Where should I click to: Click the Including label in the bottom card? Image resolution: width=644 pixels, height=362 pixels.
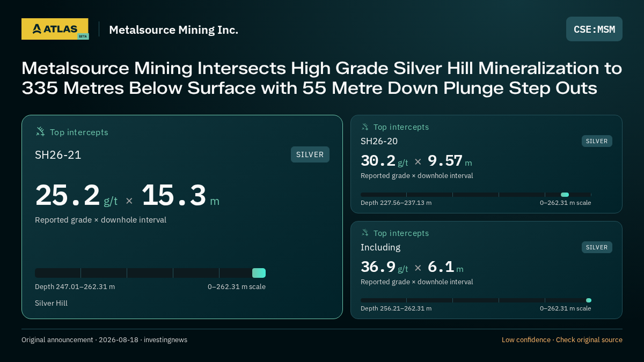[x=380, y=247]
